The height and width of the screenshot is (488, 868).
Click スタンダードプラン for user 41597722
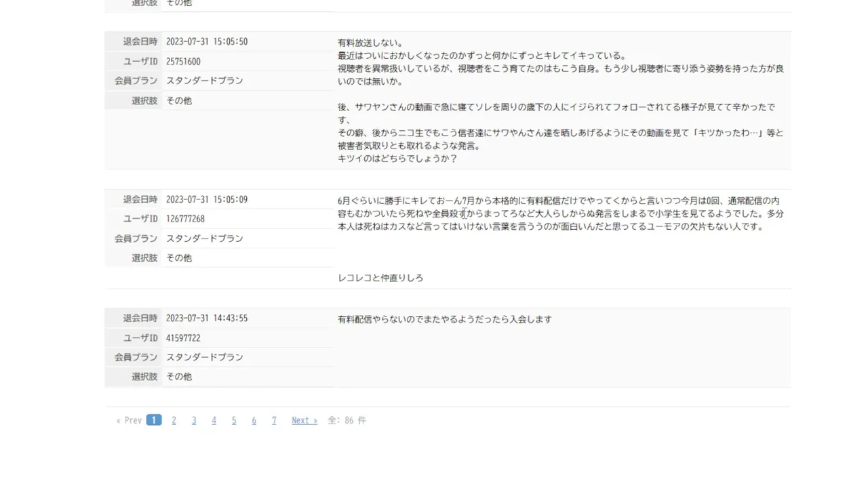click(205, 357)
